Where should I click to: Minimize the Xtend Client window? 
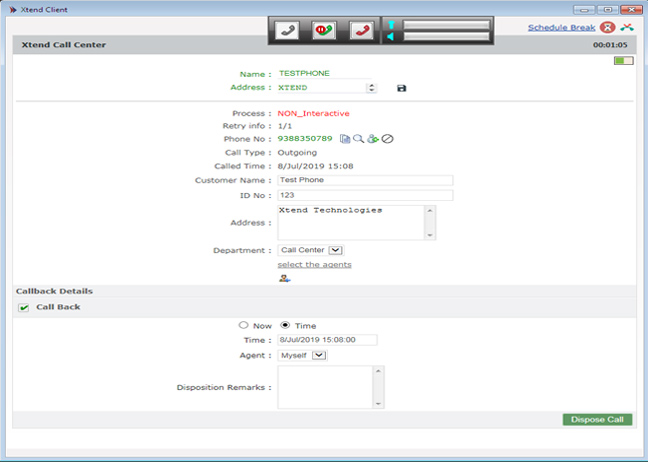tap(584, 10)
